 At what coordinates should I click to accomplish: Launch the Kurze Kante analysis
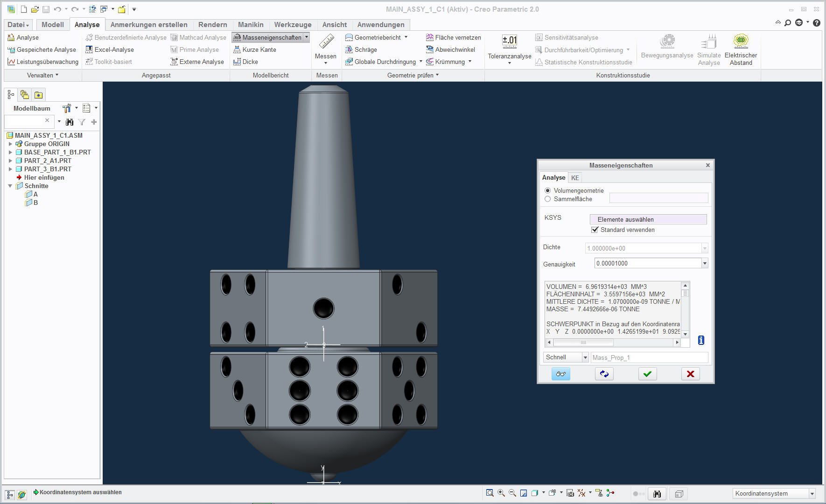tap(255, 49)
